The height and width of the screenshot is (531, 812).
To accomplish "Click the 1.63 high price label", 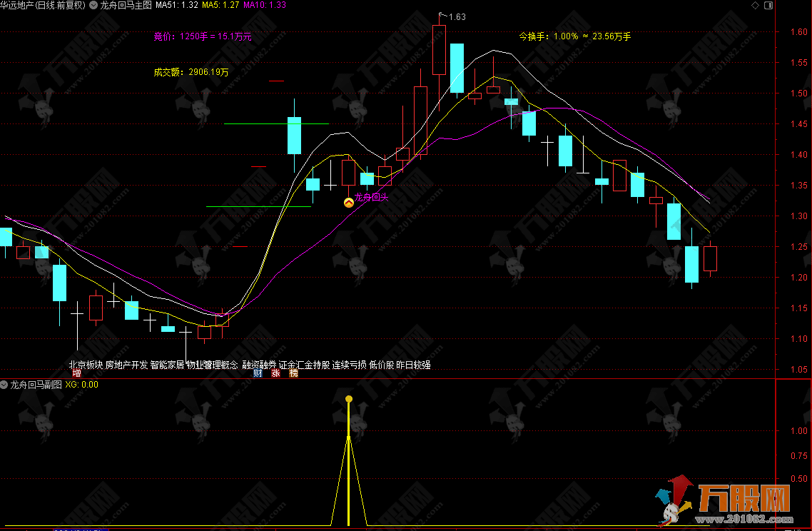I will coord(457,17).
